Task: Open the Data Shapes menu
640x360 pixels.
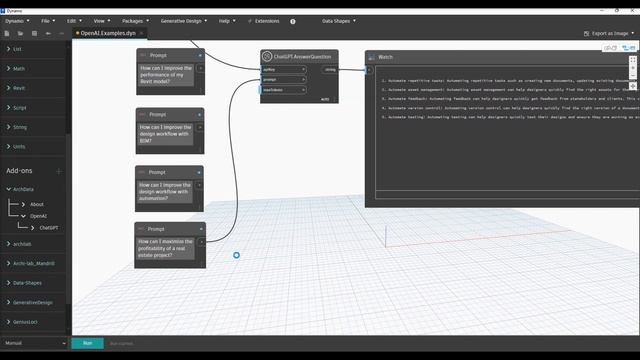Action: pos(339,21)
